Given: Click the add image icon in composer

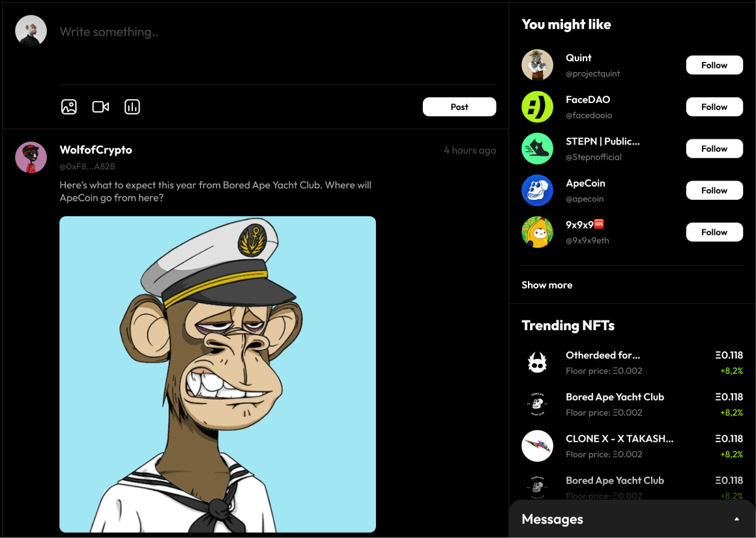Looking at the screenshot, I should 69,107.
